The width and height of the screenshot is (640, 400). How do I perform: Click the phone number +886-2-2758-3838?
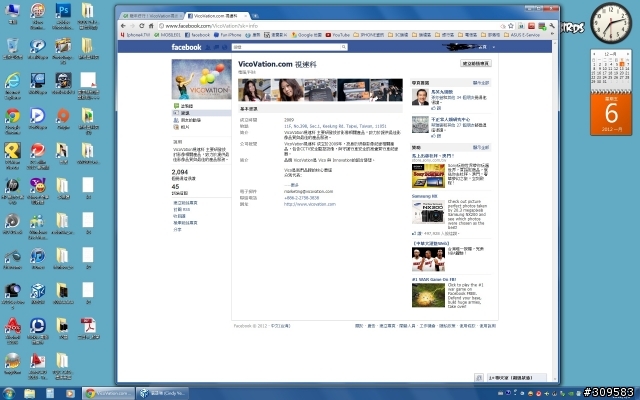[302, 198]
